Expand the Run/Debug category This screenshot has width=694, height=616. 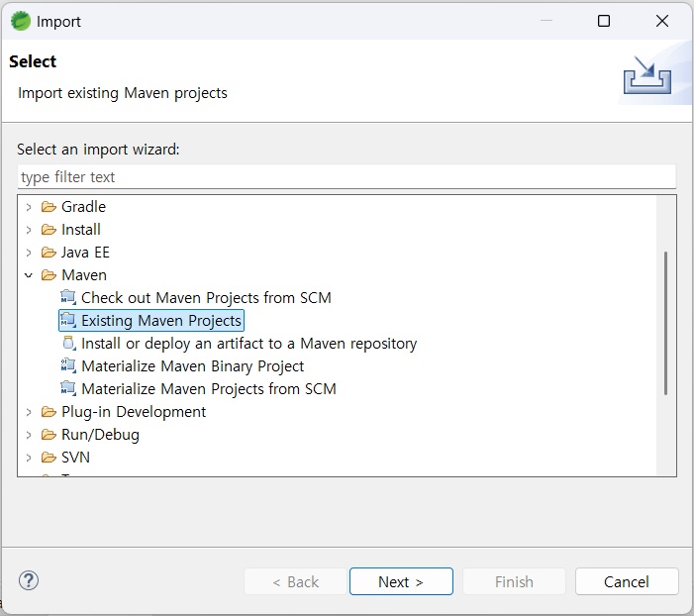29,435
